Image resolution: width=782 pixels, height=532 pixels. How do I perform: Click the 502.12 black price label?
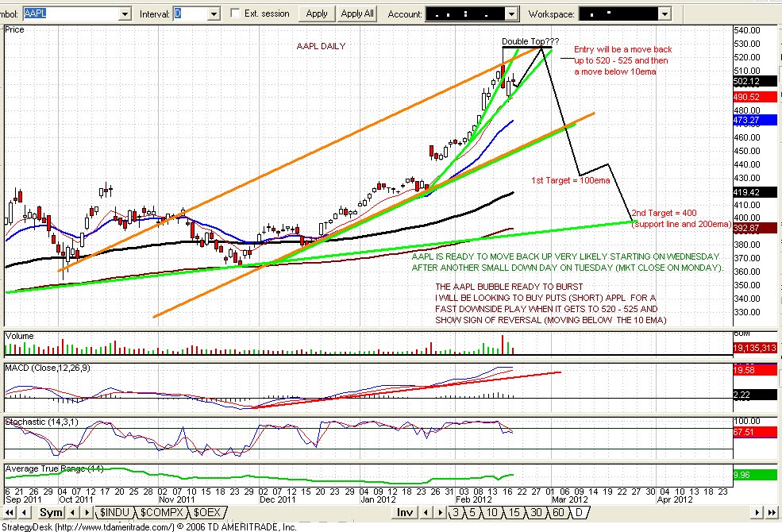point(754,81)
